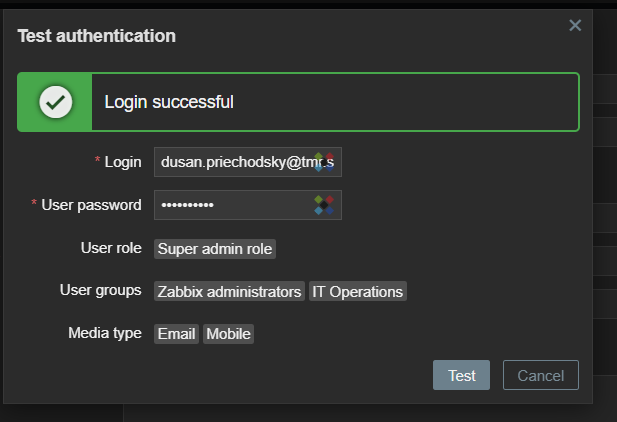
Task: Click the Login field label
Action: [x=122, y=162]
